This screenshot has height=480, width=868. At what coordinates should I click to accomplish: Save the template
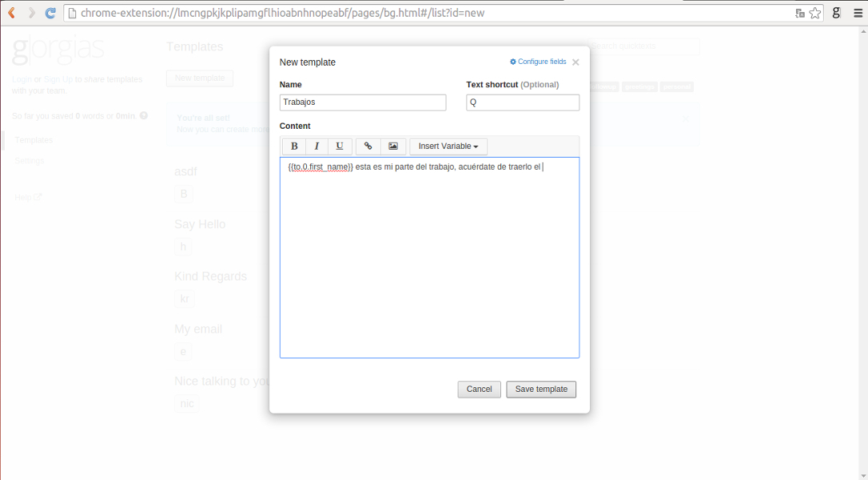(x=541, y=390)
